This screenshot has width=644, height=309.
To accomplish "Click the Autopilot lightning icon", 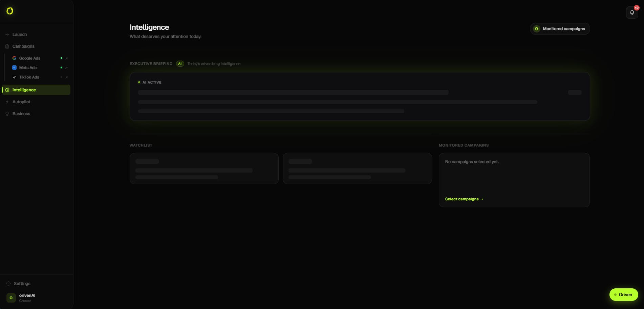I will click(x=7, y=102).
